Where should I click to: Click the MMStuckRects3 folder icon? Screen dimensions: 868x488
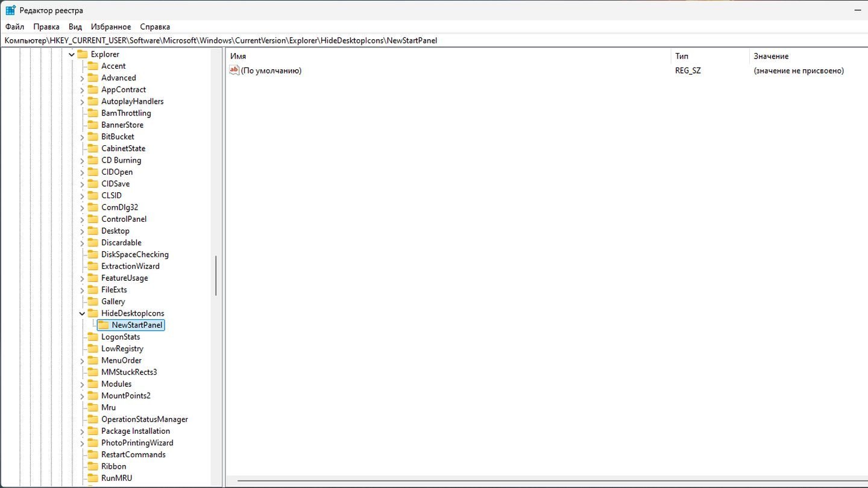tap(92, 372)
